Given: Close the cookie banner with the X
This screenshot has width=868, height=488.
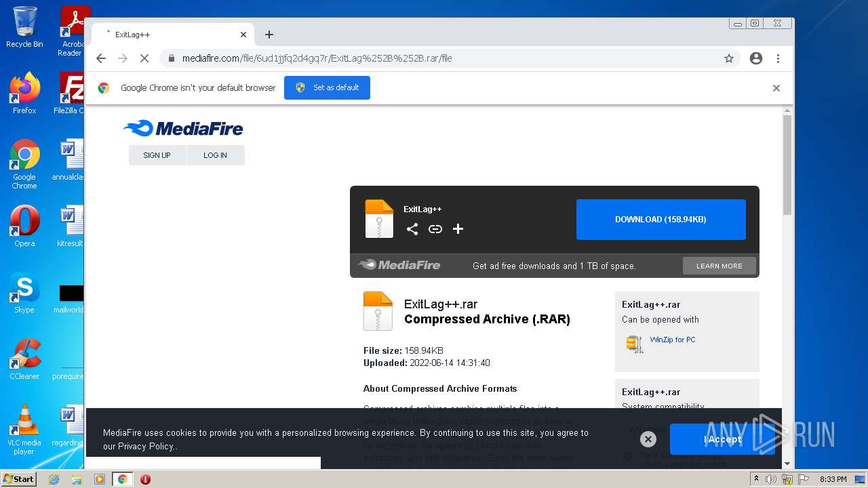Looking at the screenshot, I should (x=648, y=439).
